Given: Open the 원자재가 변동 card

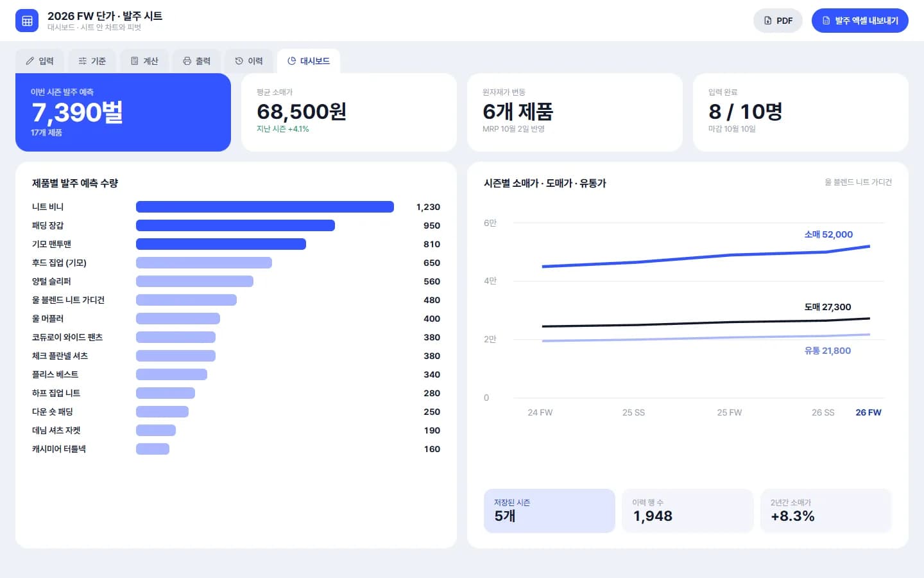Looking at the screenshot, I should 575,112.
